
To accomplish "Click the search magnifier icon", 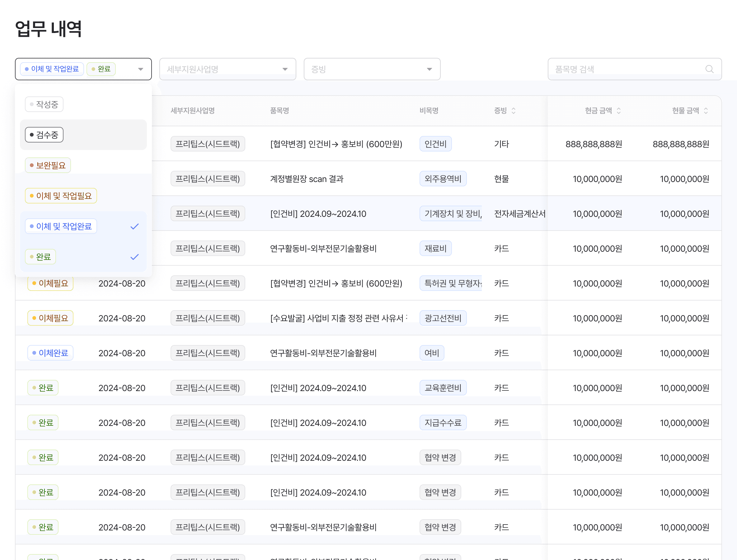I will click(709, 69).
